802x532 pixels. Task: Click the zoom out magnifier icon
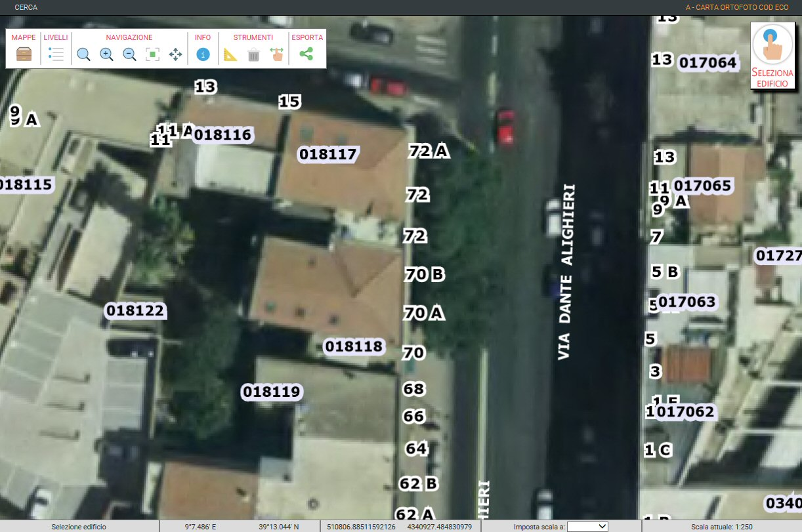click(x=129, y=54)
